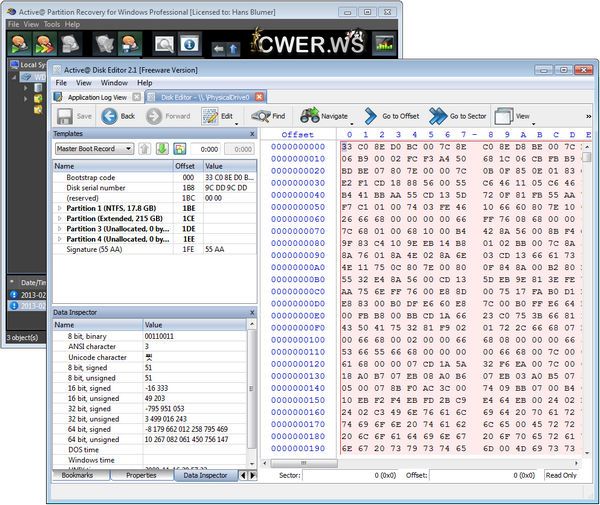Expand toolbar overflow chevron at right
This screenshot has width=600, height=505.
point(589,116)
